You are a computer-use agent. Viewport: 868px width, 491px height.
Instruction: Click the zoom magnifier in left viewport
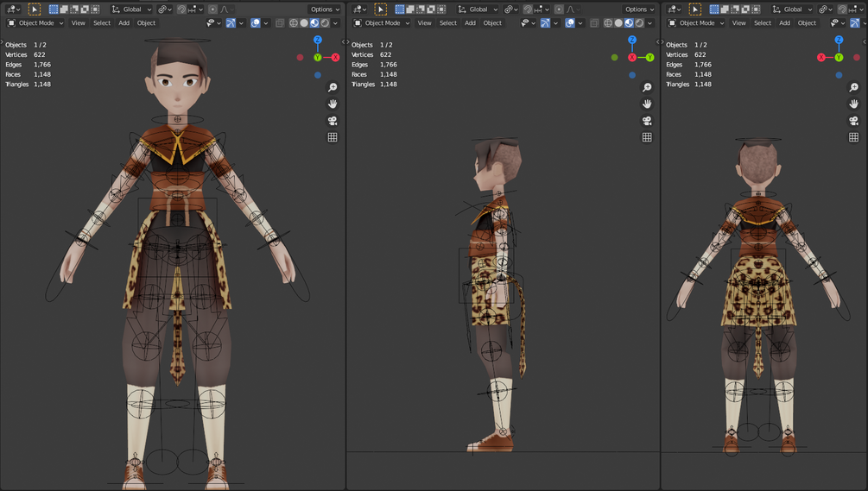click(x=333, y=87)
